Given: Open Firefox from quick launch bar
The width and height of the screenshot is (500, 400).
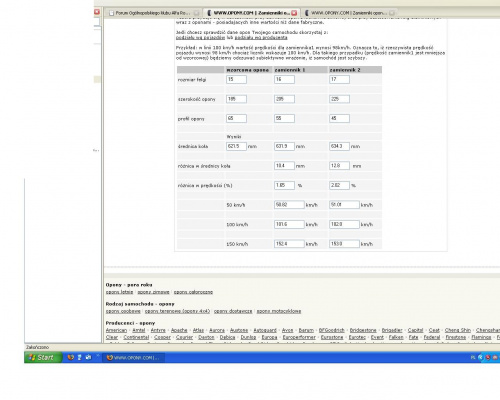Looking at the screenshot, I should tap(71, 357).
